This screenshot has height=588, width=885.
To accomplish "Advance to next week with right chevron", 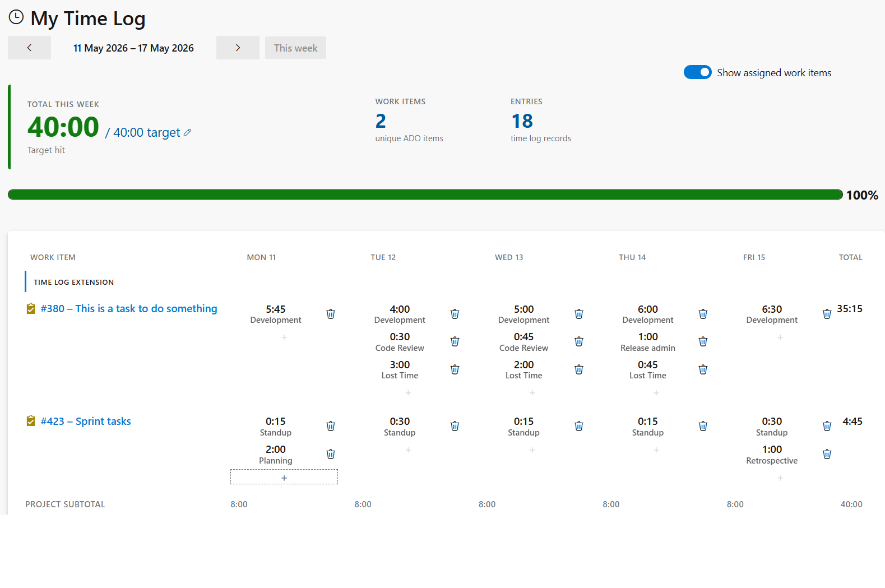I will click(238, 48).
